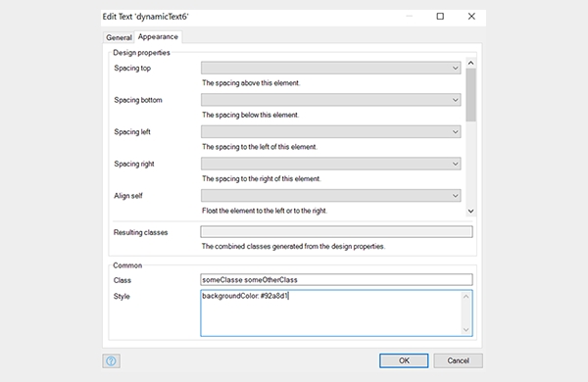
Task: Click the 'Style' label
Action: 122,296
